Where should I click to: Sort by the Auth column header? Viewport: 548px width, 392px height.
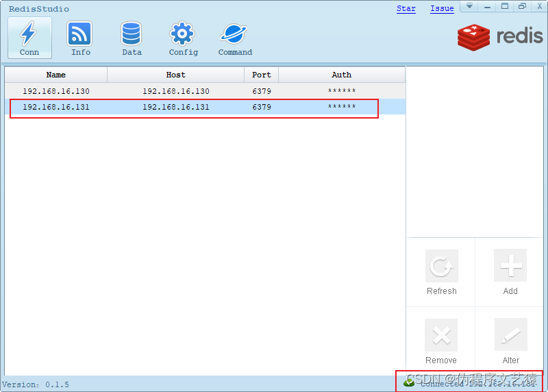coord(341,75)
